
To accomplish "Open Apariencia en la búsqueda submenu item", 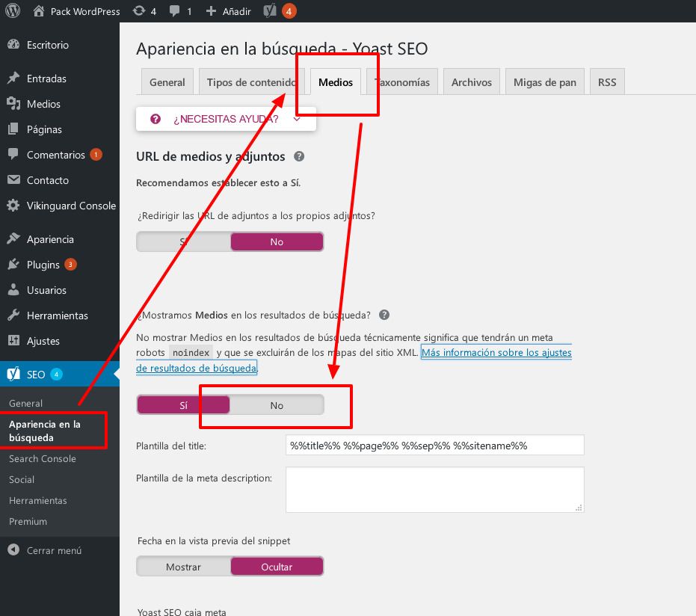I will coord(44,431).
